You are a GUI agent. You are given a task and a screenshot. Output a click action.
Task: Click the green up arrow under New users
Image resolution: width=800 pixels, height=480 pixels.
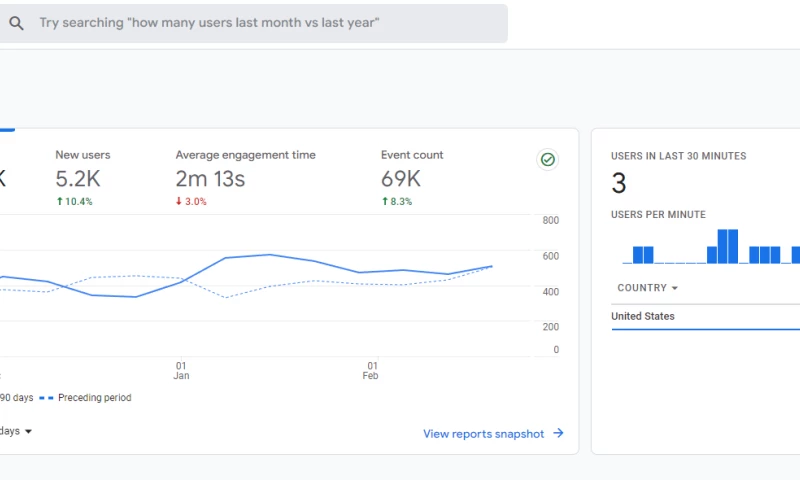[x=59, y=202]
